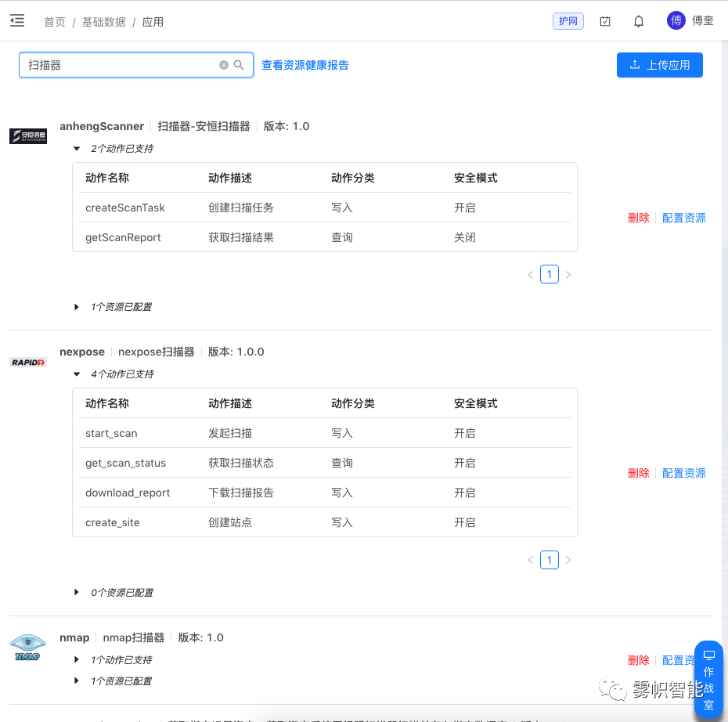Open the calendar task icon in header
The width and height of the screenshot is (728, 722).
click(x=605, y=21)
